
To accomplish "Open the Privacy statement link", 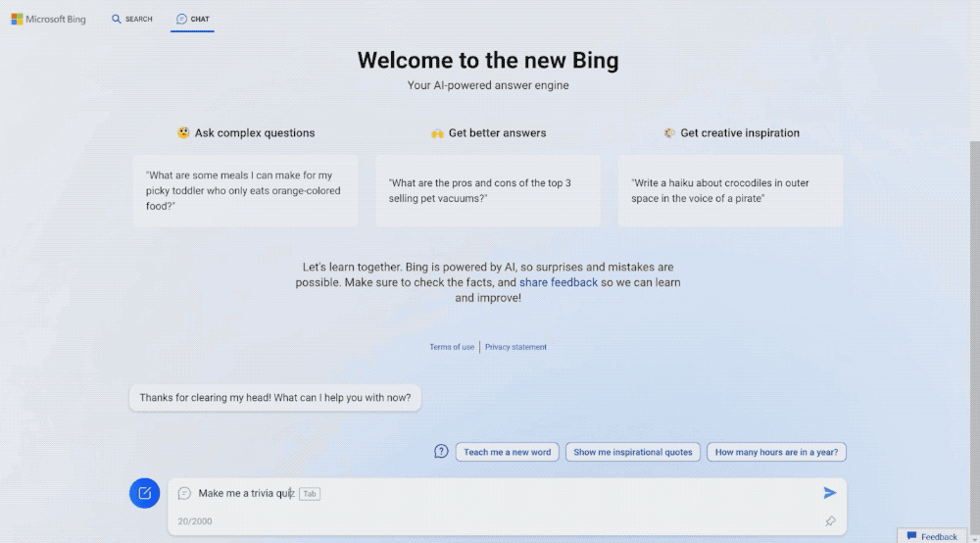I will click(515, 347).
